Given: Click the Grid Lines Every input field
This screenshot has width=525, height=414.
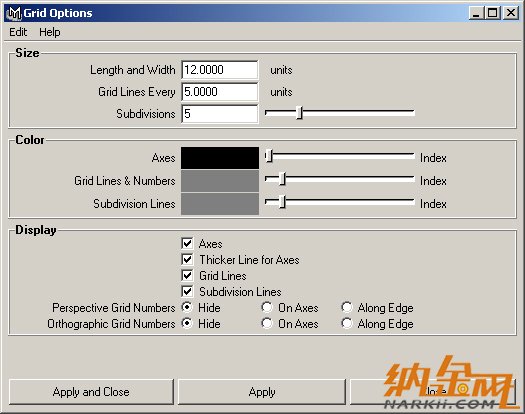Looking at the screenshot, I should (220, 92).
